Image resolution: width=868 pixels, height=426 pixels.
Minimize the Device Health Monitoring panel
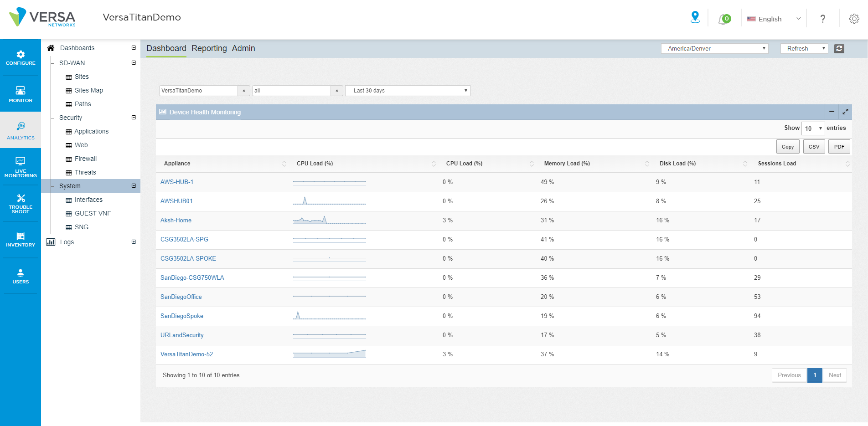832,112
